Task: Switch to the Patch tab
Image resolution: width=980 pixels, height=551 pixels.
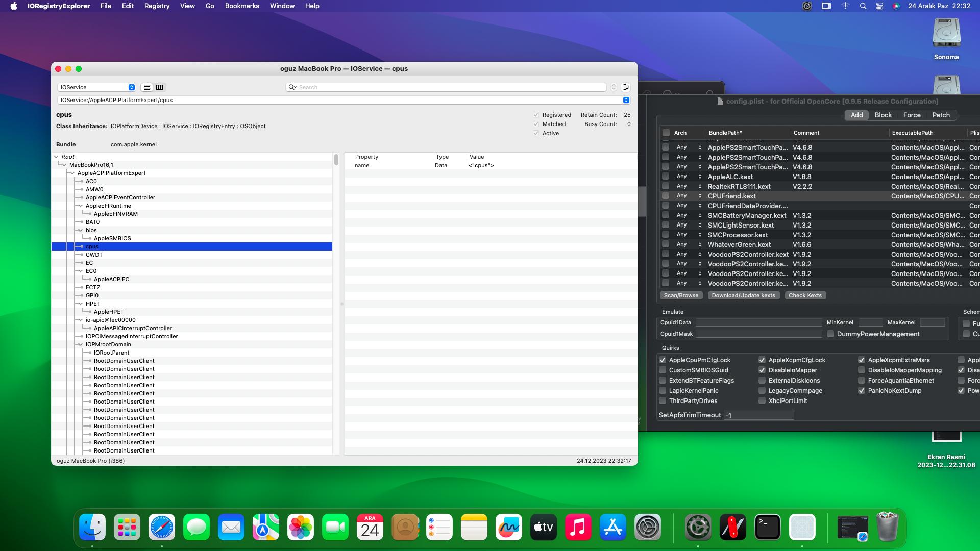Action: click(941, 115)
